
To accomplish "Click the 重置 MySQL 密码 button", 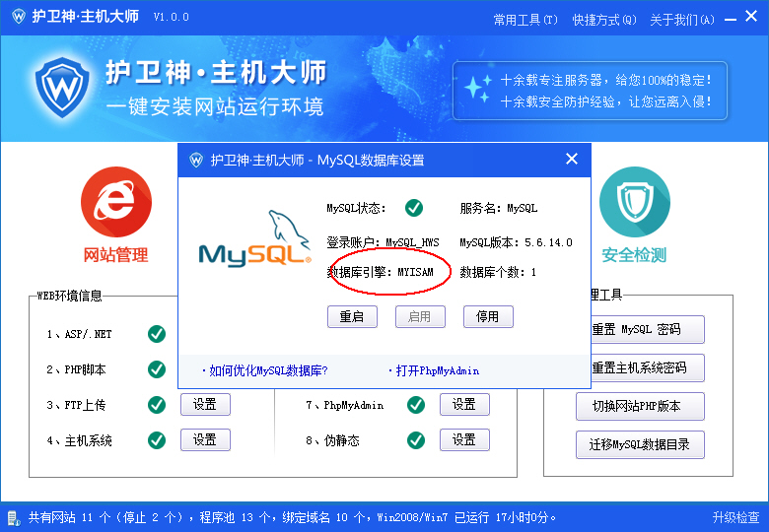I will [x=640, y=330].
